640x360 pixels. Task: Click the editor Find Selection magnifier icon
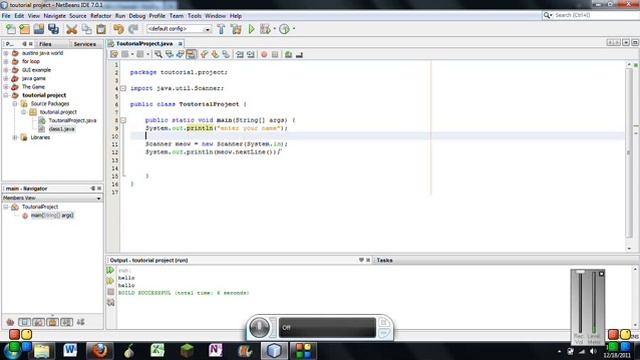point(158,54)
